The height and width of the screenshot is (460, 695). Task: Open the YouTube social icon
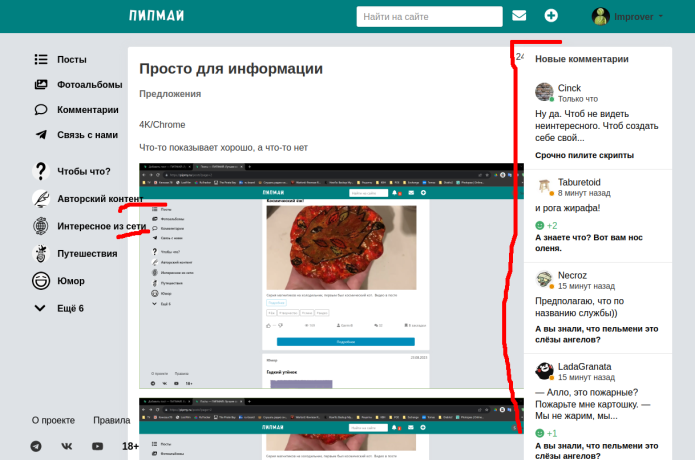click(98, 446)
